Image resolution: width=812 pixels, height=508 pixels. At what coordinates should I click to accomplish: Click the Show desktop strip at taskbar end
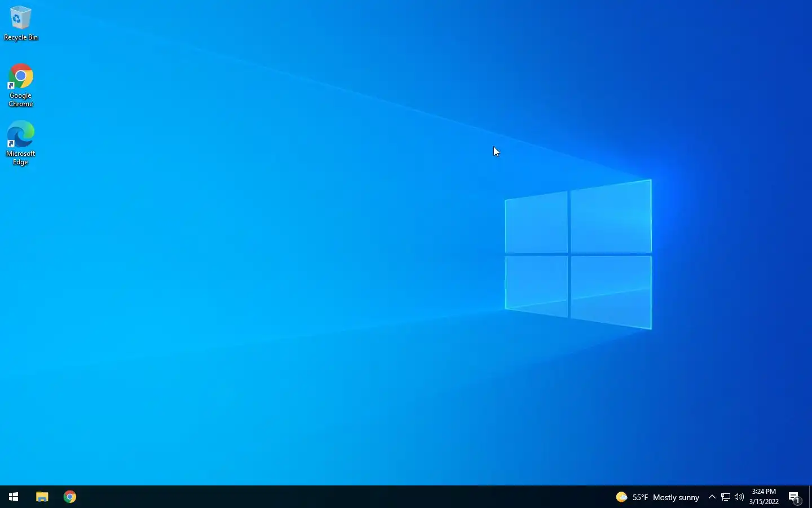(x=810, y=497)
